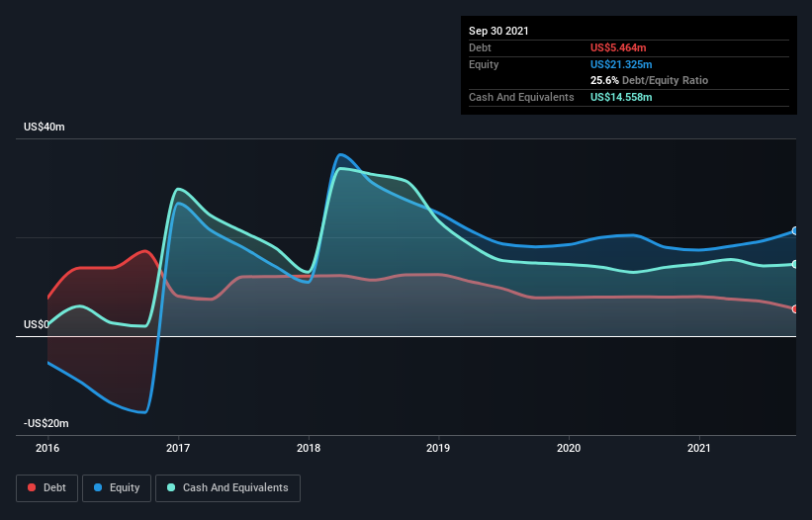Click the Sep 30 2021 tooltip date
The width and height of the screenshot is (812, 520).
[498, 31]
